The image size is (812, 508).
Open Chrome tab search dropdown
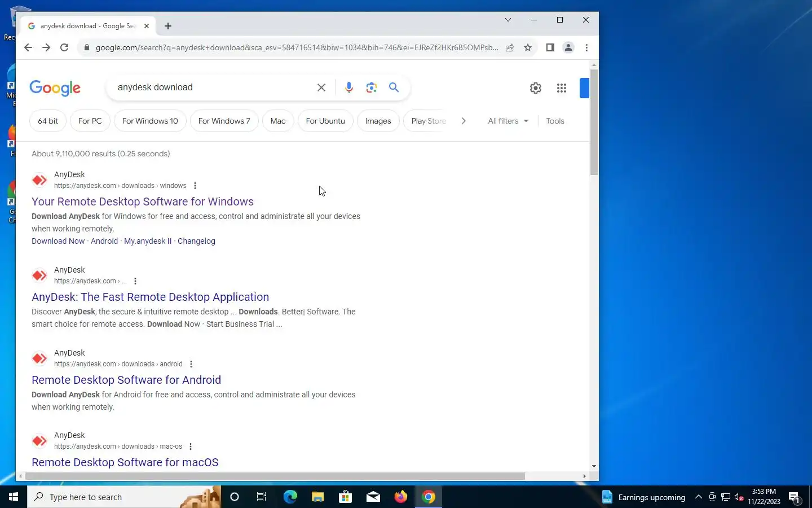(507, 20)
